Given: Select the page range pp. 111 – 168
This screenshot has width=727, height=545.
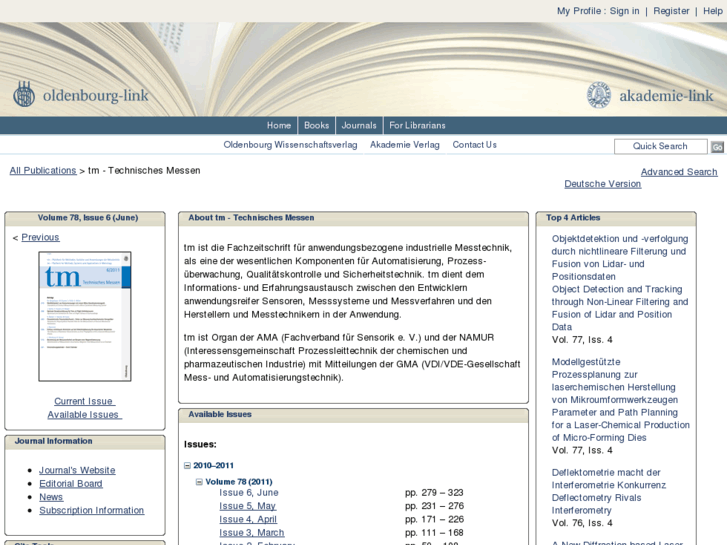Looking at the screenshot, I should coord(434,532).
